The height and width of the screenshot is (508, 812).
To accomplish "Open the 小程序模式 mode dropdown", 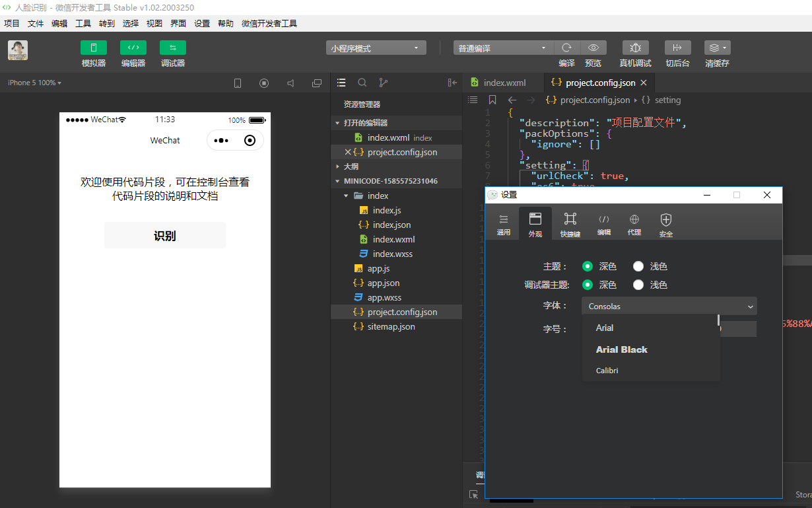I will (x=376, y=48).
